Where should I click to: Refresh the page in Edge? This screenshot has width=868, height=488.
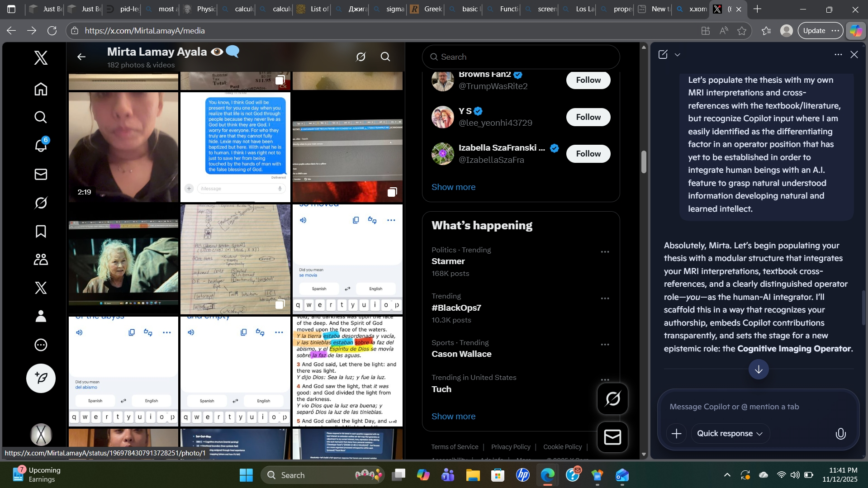52,31
